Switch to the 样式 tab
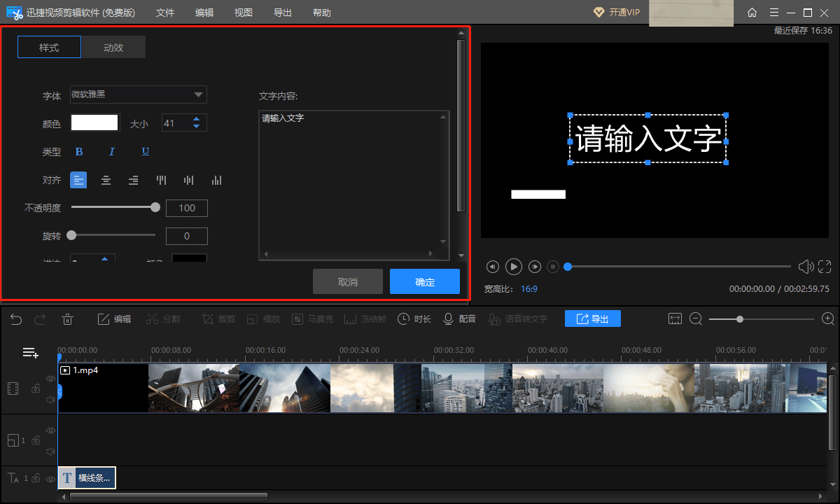840x504 pixels. [49, 47]
